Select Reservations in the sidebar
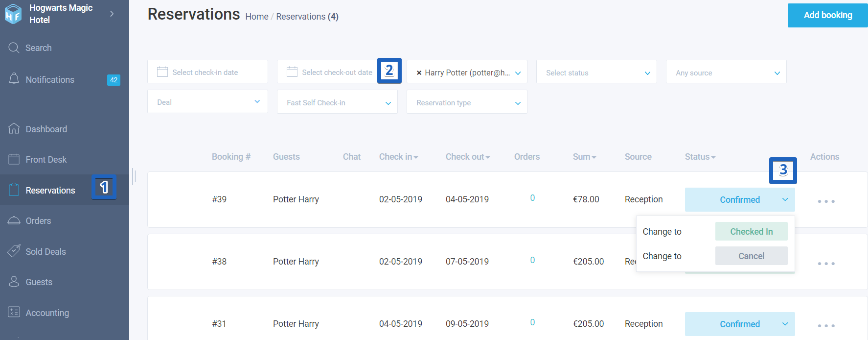 point(50,191)
